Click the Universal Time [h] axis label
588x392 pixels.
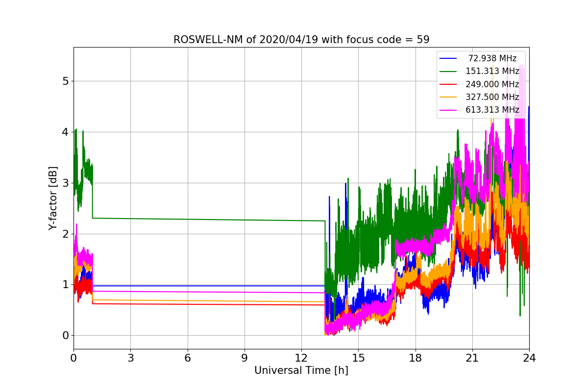pos(301,371)
